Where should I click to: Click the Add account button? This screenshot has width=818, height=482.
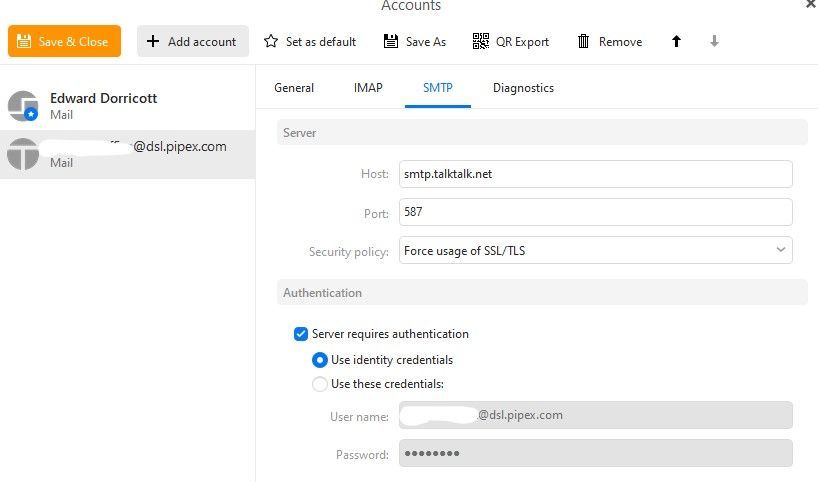[193, 41]
